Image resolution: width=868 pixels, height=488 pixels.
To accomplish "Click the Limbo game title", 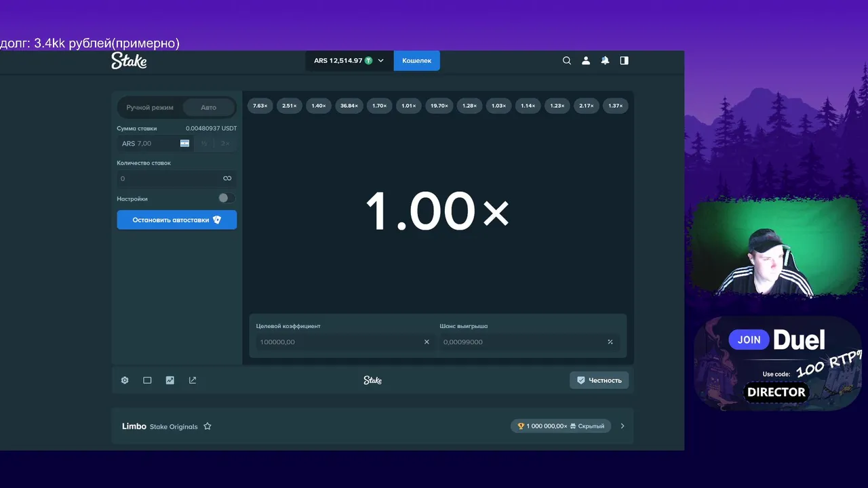I will pyautogui.click(x=134, y=426).
